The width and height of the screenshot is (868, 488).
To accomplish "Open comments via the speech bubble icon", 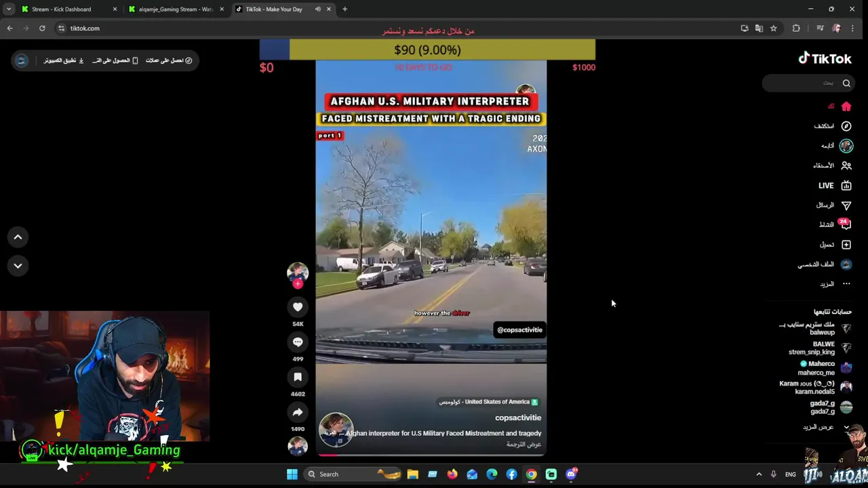I will 298,342.
